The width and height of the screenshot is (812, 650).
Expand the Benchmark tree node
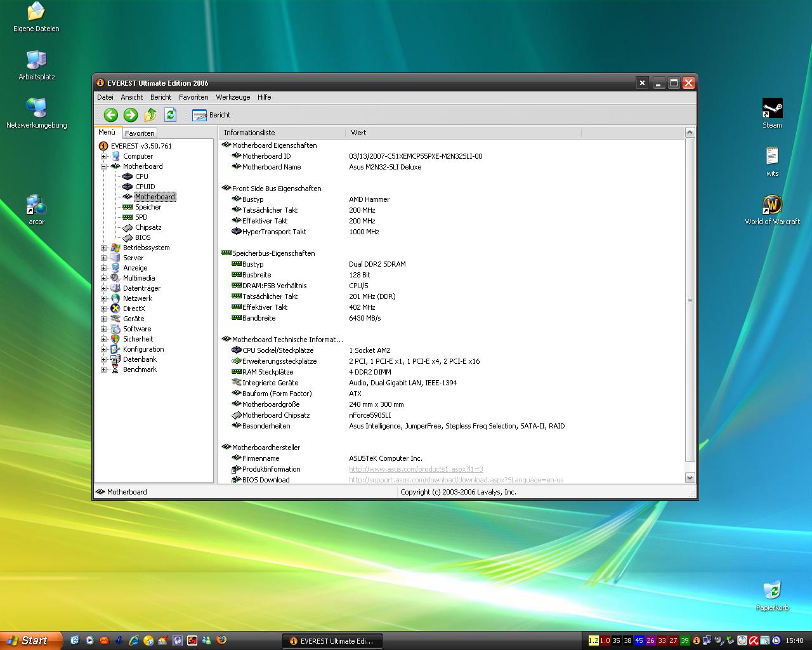(104, 369)
